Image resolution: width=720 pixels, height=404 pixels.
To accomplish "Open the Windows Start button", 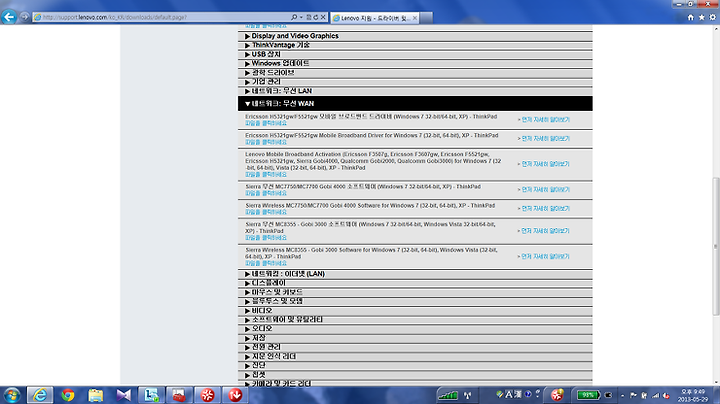I will 11,395.
